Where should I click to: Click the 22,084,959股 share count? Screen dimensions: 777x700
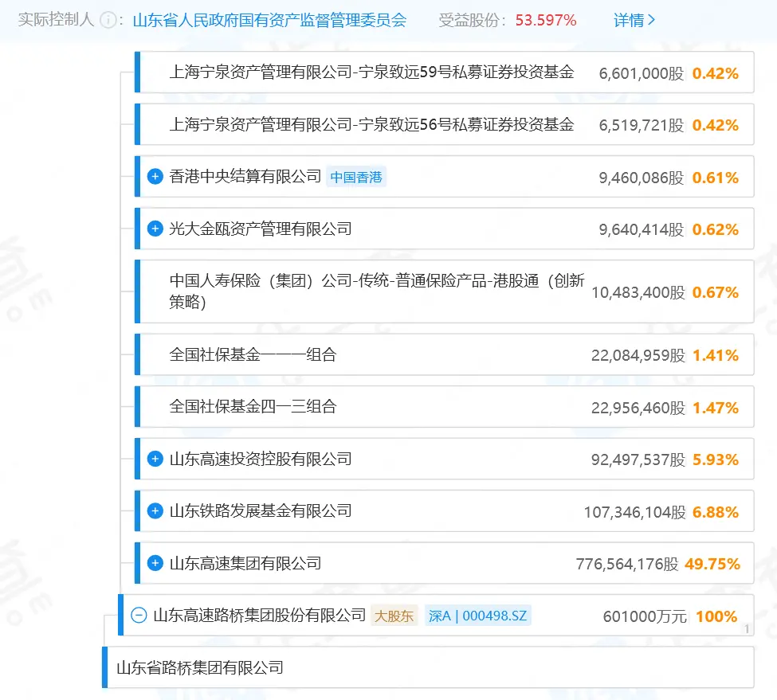click(x=638, y=355)
